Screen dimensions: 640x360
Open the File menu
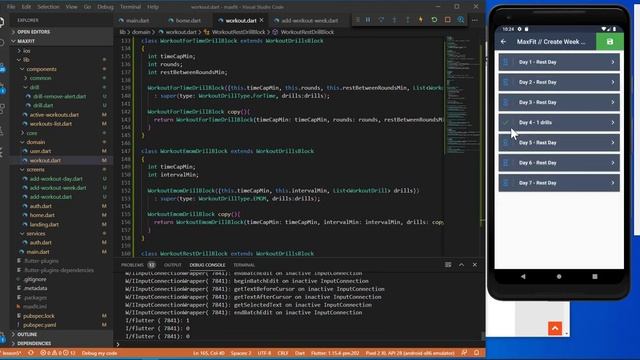point(11,7)
